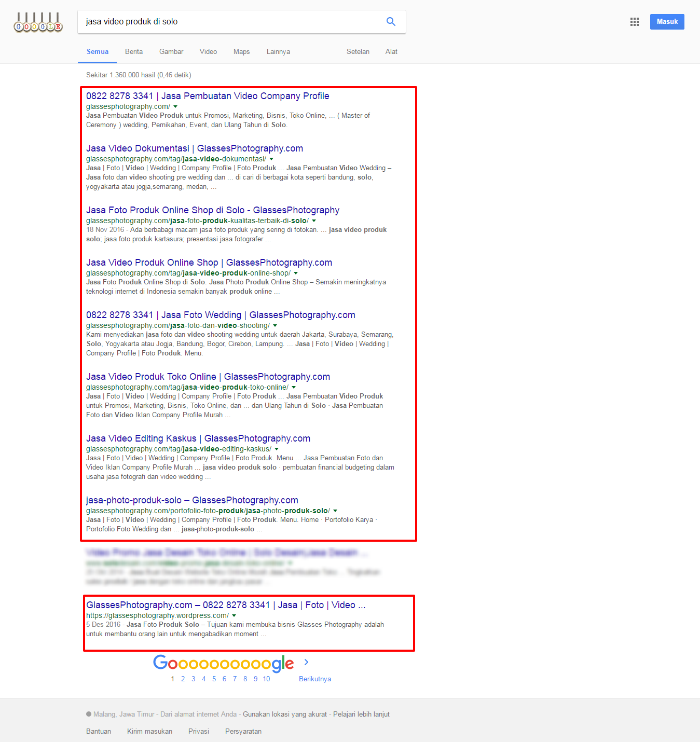
Task: Expand dropdown arrow for glassesphotography.wordpress.com URL
Action: pos(234,616)
